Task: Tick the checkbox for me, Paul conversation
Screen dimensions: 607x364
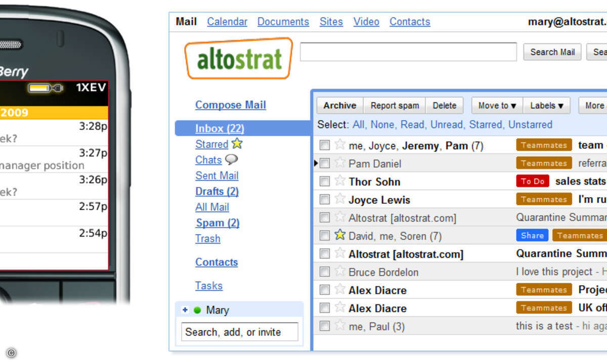Action: click(x=325, y=326)
